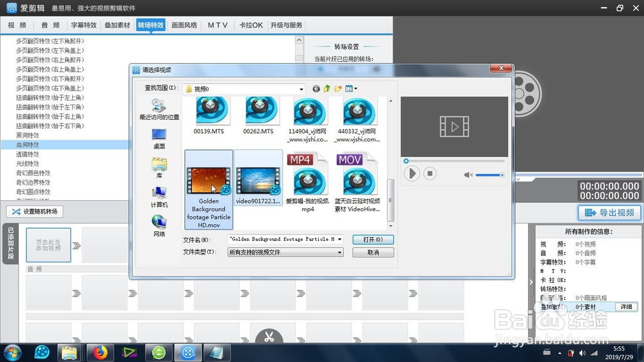Open Firefox from the taskbar
The width and height of the screenshot is (644, 362).
tap(99, 352)
